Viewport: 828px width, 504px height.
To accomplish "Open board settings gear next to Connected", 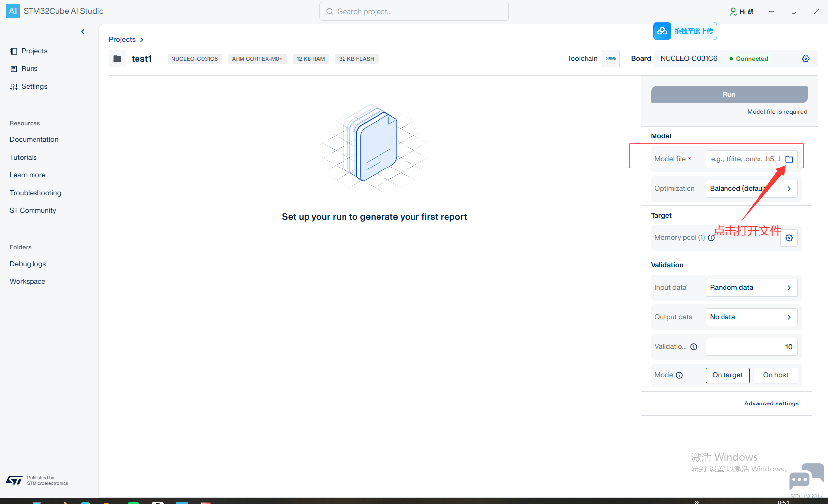I will coord(806,59).
